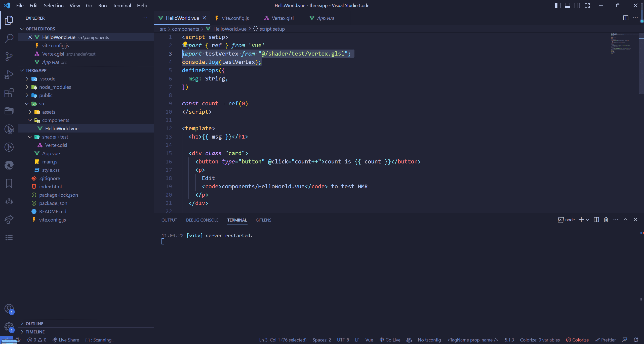Viewport: 644px width, 344px height.
Task: Toggle primary side bar visibility
Action: tap(558, 6)
